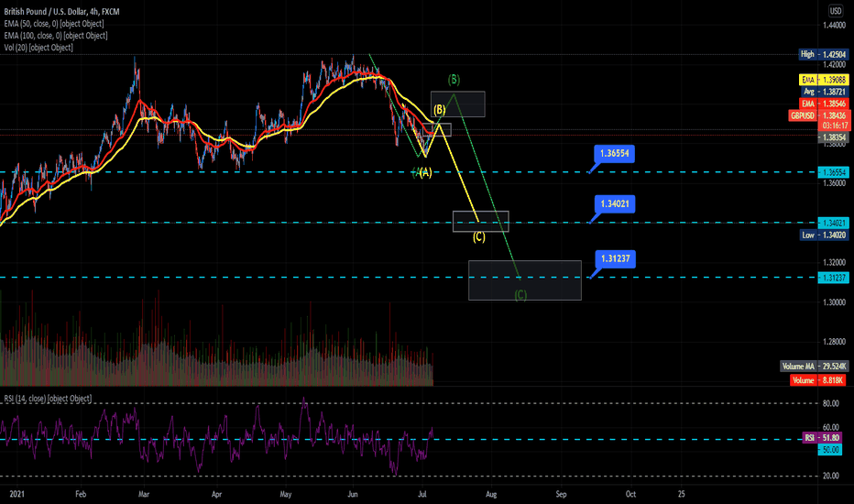Image resolution: width=854 pixels, height=504 pixels.
Task: Select the yellow (B) wave label
Action: pos(439,110)
